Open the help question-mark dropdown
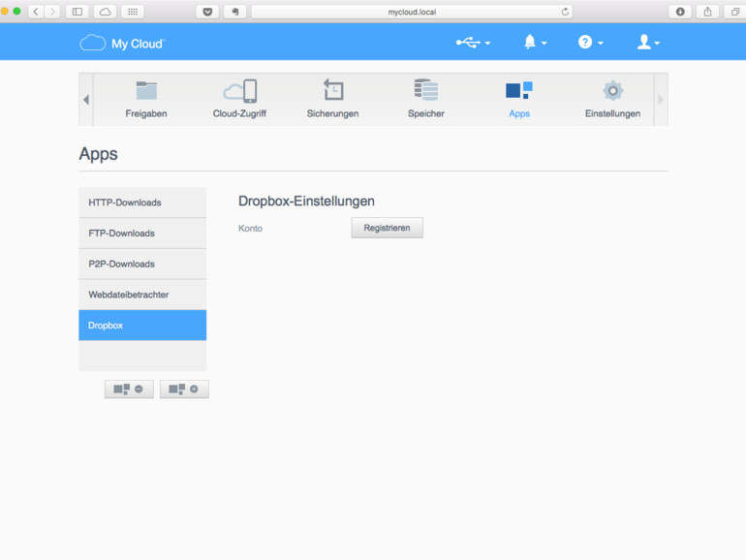This screenshot has height=560, width=746. tap(590, 43)
